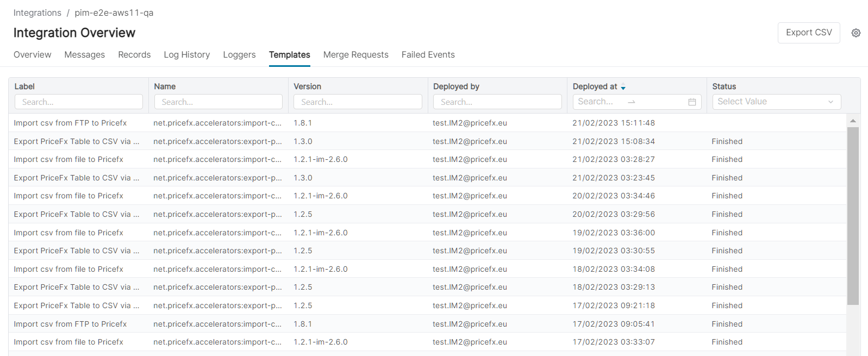Click timestamp 21/02/2023 03:23:45
This screenshot has width=868, height=356.
click(x=614, y=178)
